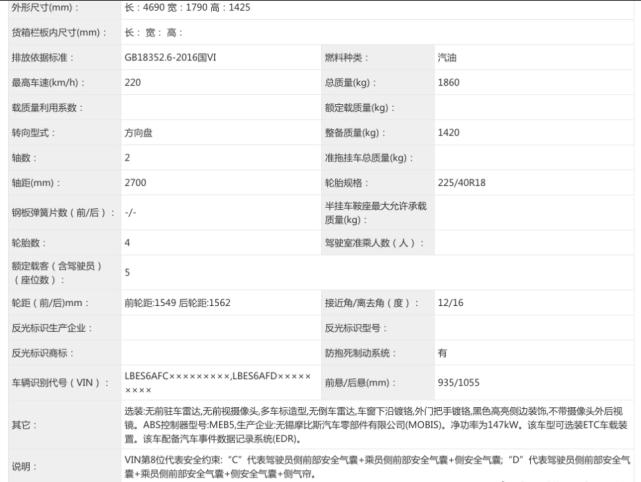Click the 前悬/后悬 value 935/1055
Viewport: 641px width, 482px height.
click(458, 382)
